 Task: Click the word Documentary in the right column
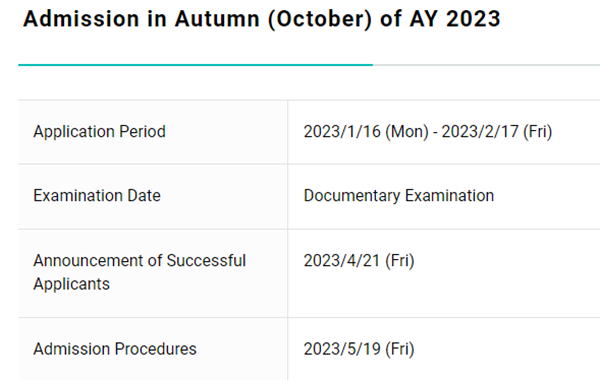coord(352,196)
